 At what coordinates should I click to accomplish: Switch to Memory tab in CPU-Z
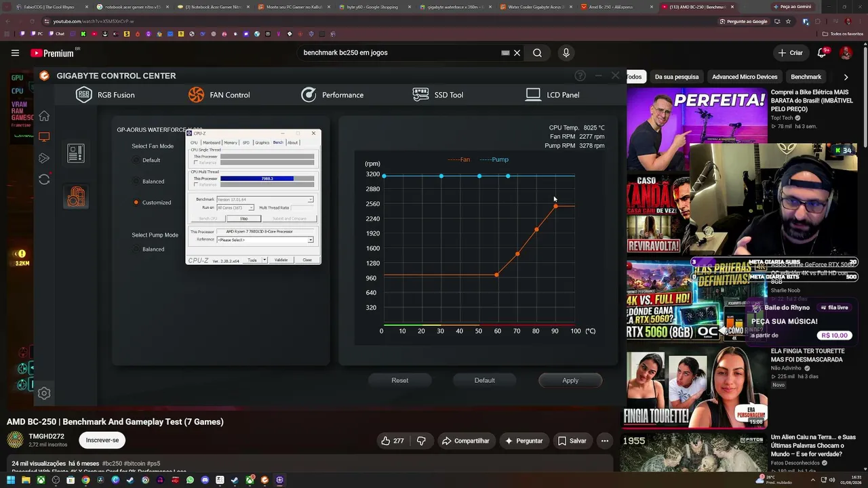tap(231, 142)
